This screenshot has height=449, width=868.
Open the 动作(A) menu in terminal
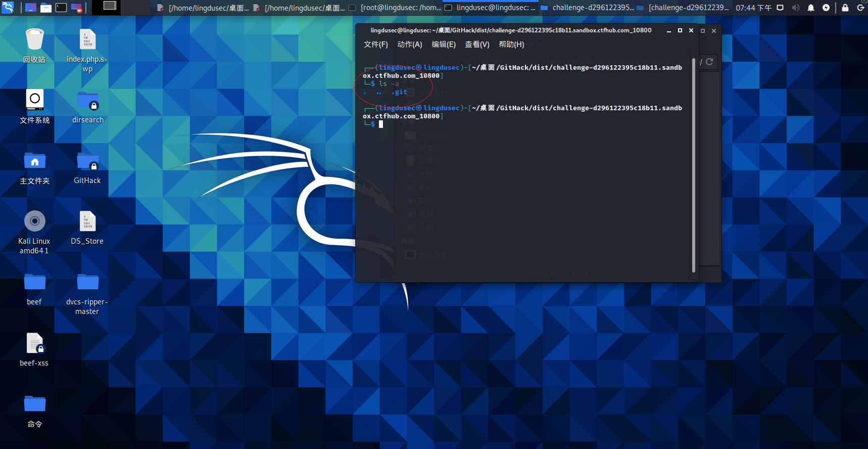point(410,44)
